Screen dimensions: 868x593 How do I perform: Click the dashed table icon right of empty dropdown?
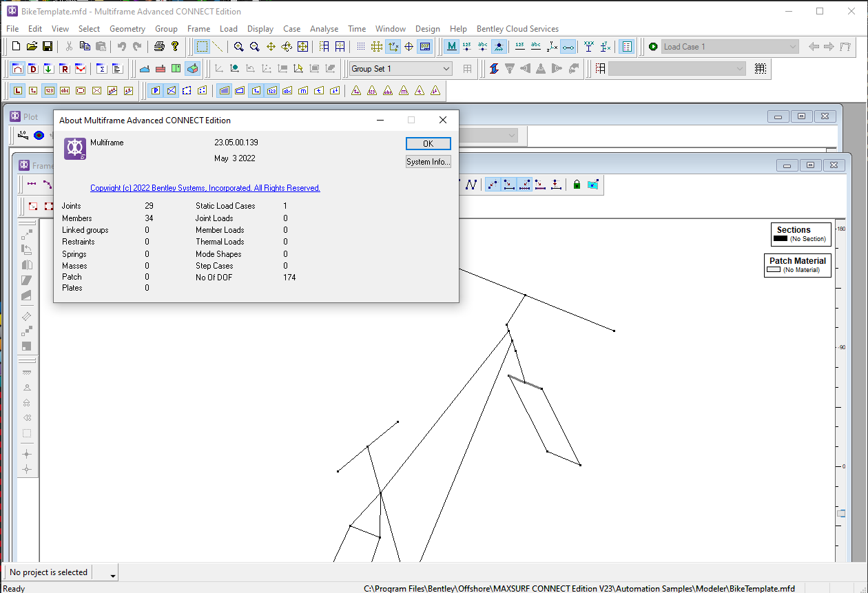point(761,69)
